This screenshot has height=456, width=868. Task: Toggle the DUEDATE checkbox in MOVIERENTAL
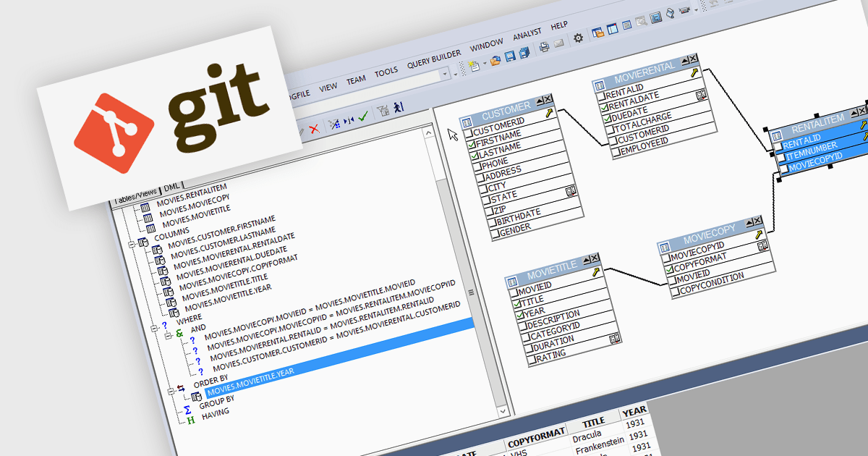[608, 119]
